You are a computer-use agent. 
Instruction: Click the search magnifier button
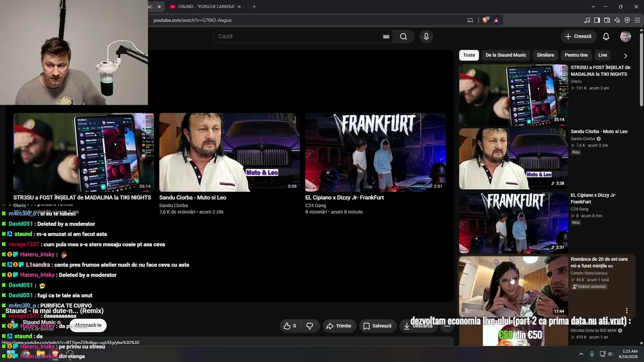coord(404,36)
